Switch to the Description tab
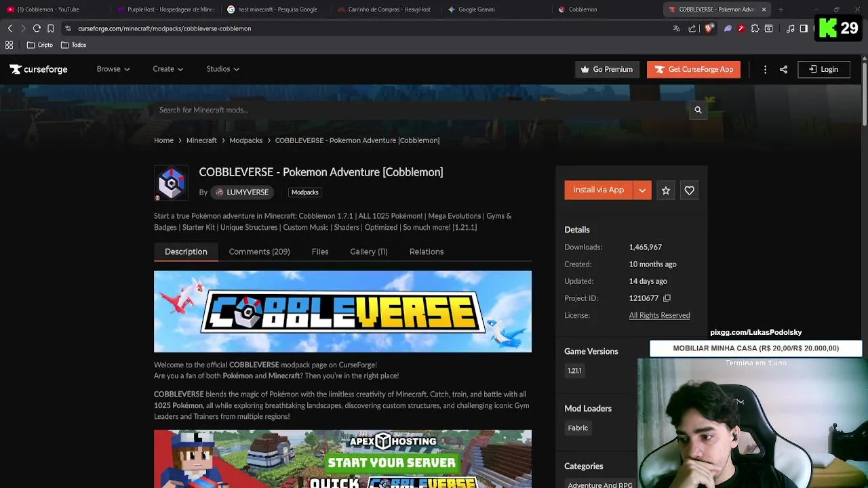Viewport: 868px width, 488px height. click(x=186, y=251)
